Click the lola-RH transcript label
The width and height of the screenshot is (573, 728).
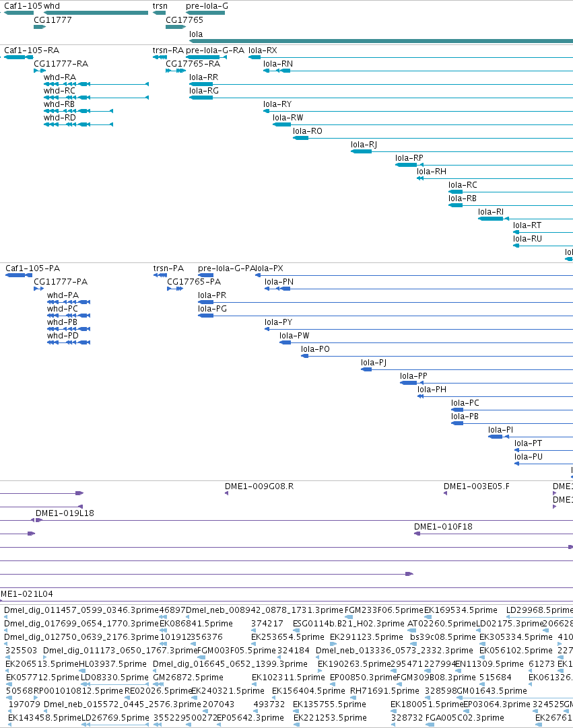tap(431, 172)
